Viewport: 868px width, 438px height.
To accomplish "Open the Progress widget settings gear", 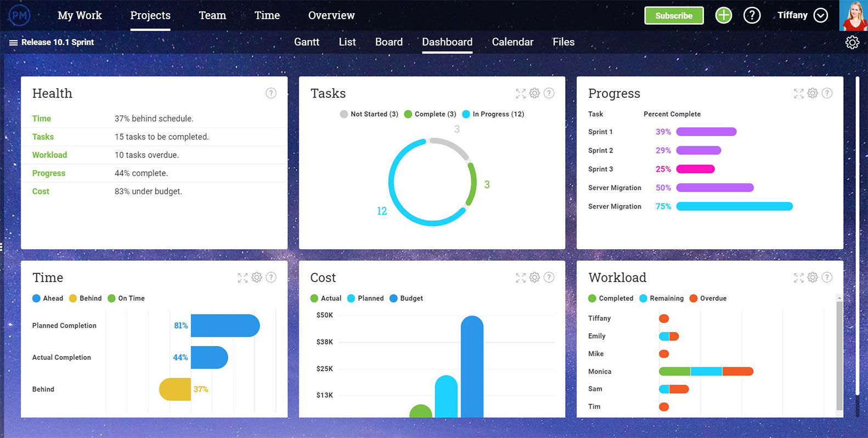I will tap(813, 93).
